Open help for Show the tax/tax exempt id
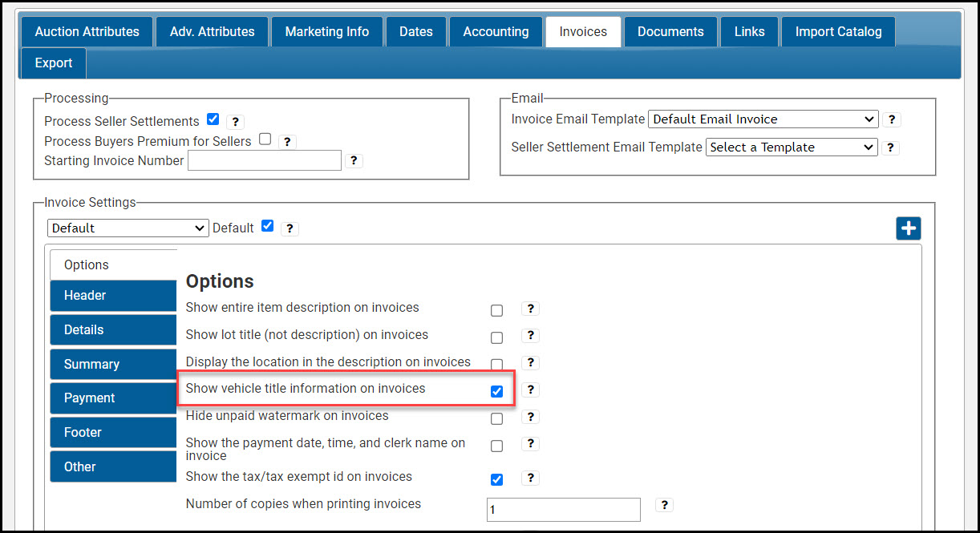980x533 pixels. pos(530,478)
